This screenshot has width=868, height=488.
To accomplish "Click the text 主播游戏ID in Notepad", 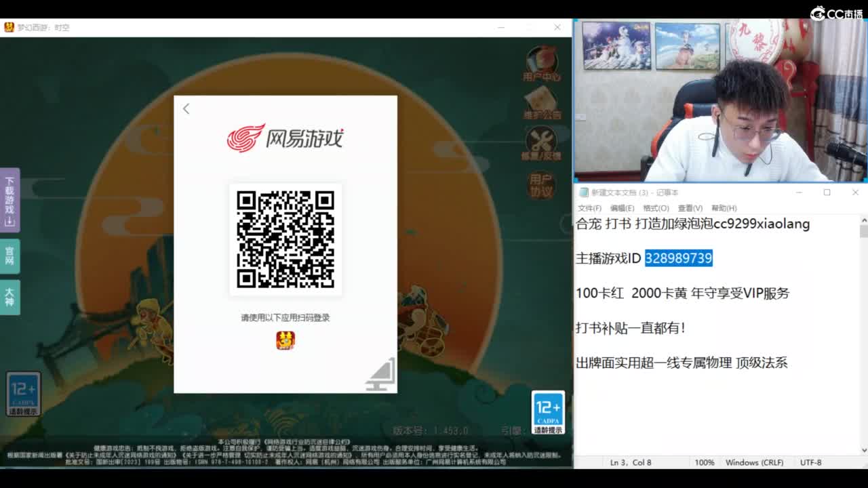I will pos(608,258).
